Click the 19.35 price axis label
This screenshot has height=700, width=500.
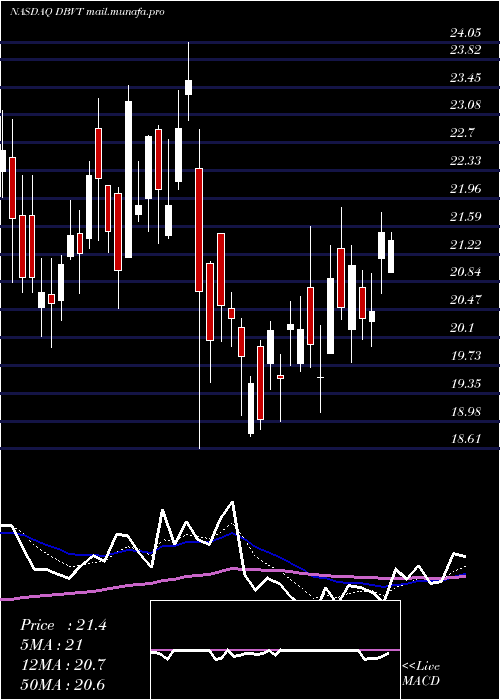point(465,383)
